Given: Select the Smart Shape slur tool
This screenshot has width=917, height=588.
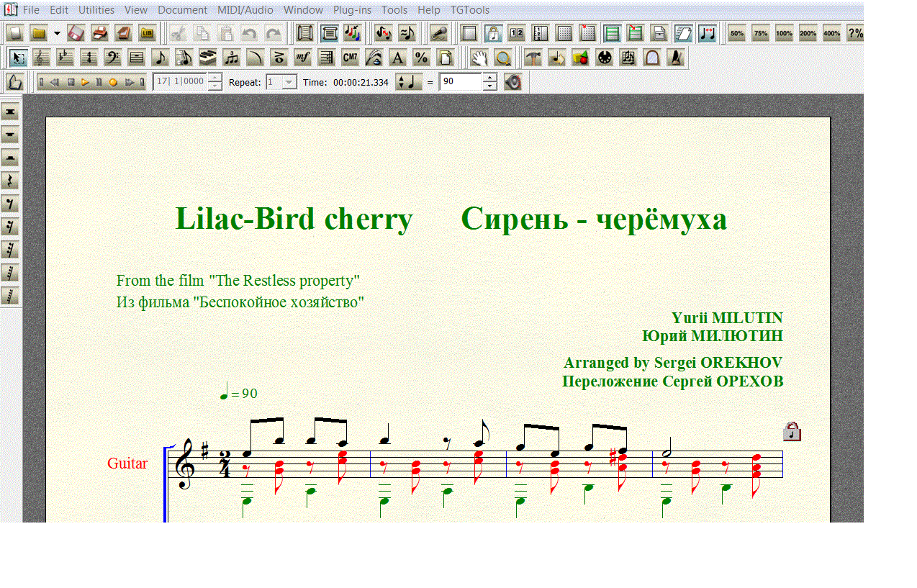Looking at the screenshot, I should [256, 58].
